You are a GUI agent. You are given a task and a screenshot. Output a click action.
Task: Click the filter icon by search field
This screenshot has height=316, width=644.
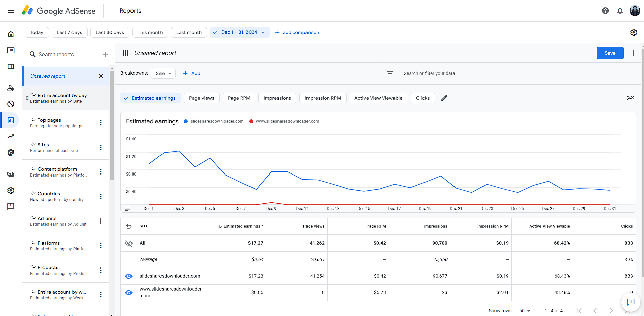(390, 73)
